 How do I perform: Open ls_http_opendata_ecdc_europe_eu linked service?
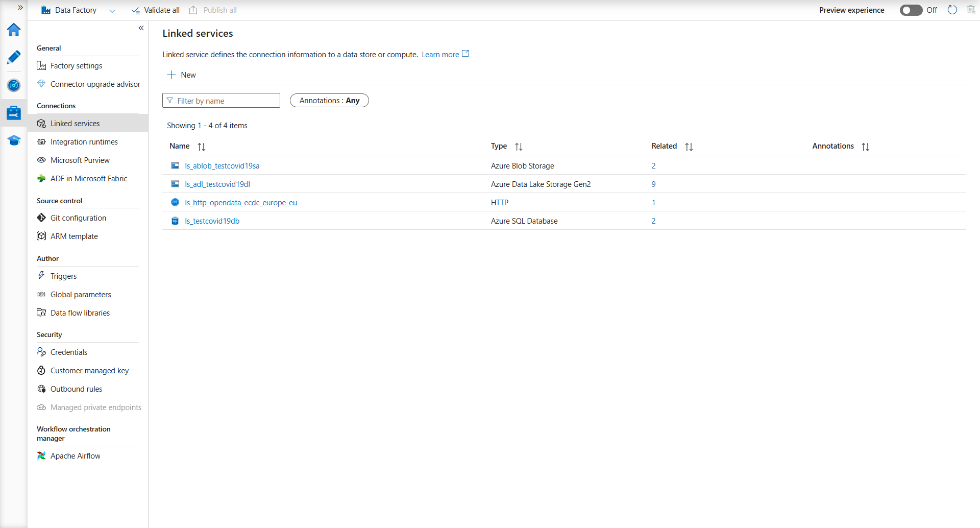241,203
